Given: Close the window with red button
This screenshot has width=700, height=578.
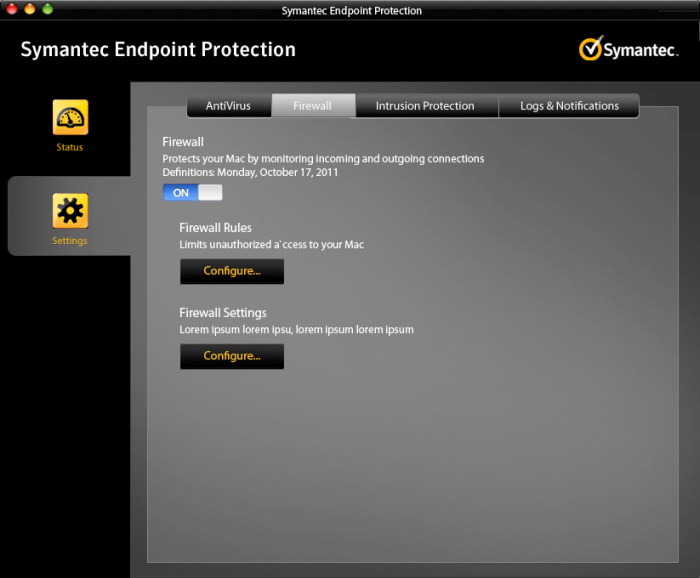Looking at the screenshot, I should pos(12,9).
